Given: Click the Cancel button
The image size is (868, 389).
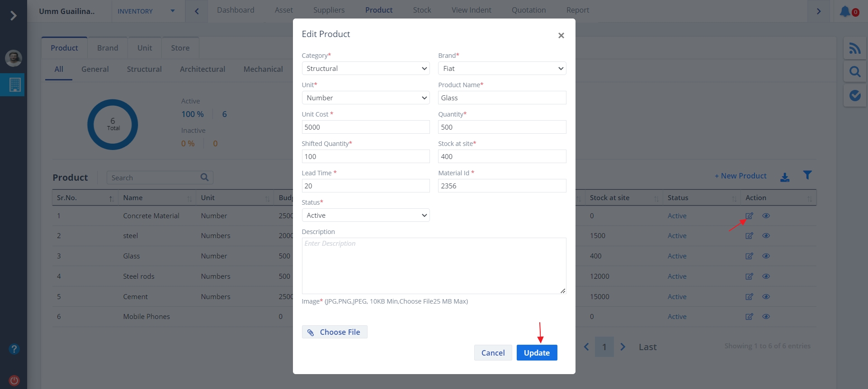Looking at the screenshot, I should pyautogui.click(x=493, y=353).
